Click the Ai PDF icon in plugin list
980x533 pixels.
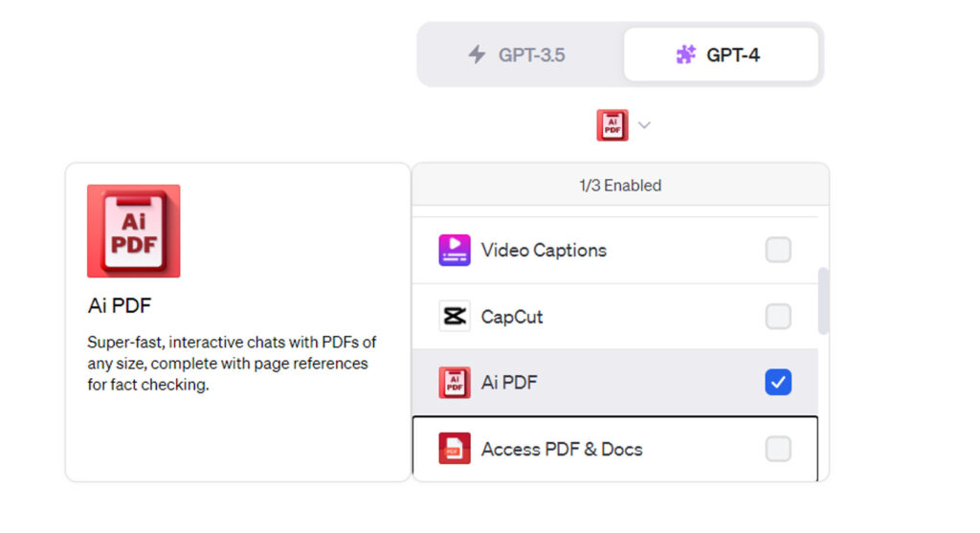[455, 383]
